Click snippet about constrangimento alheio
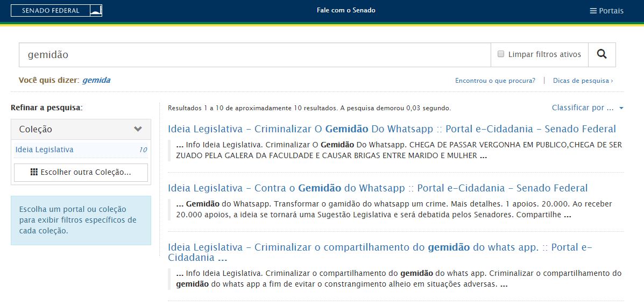Screen dimensions: 644x306 pos(399,279)
